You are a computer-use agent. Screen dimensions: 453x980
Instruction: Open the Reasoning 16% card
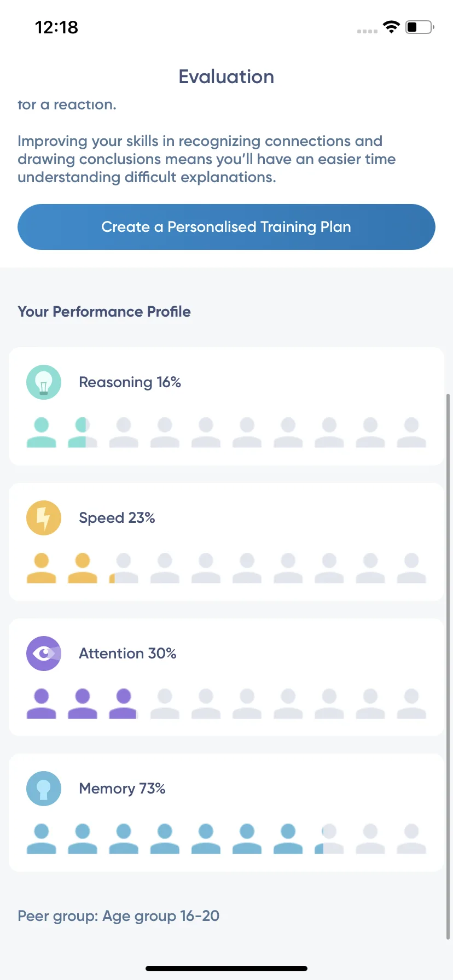coord(226,406)
